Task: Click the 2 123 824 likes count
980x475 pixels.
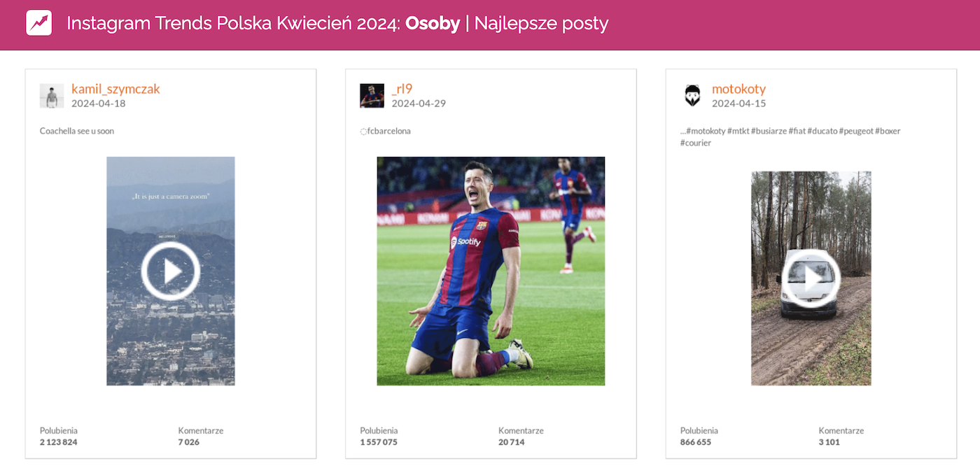Action: click(59, 442)
